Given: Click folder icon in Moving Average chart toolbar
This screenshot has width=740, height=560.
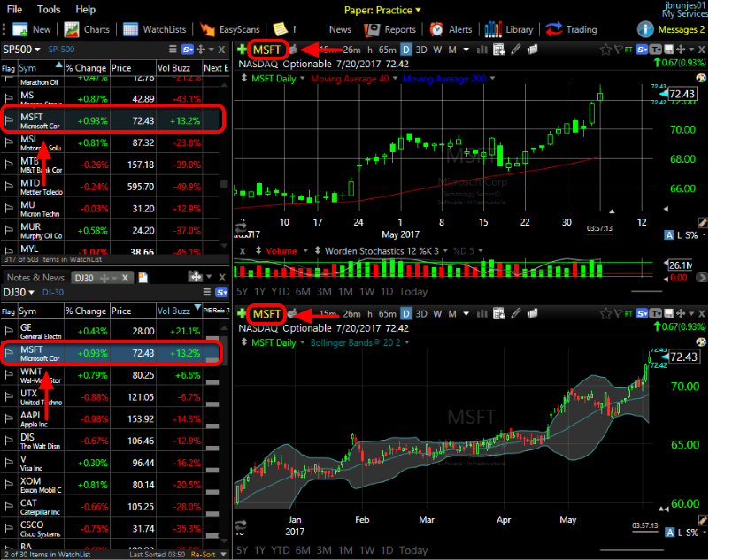Looking at the screenshot, I should pos(533,49).
